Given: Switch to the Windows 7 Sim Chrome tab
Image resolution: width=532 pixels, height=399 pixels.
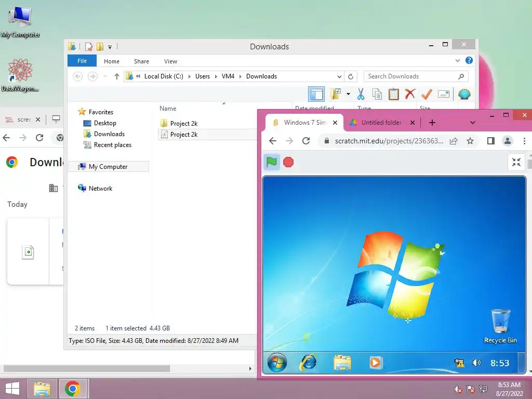Looking at the screenshot, I should coord(304,123).
